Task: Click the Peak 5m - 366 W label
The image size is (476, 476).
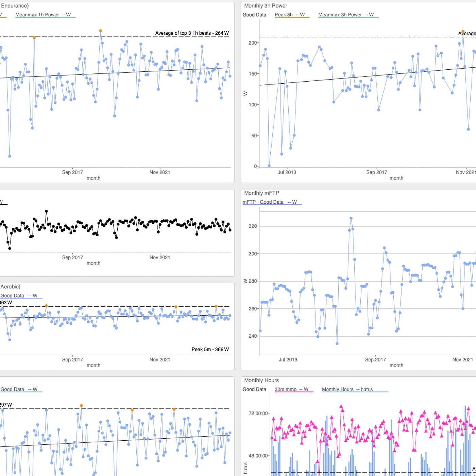Action: click(x=210, y=350)
